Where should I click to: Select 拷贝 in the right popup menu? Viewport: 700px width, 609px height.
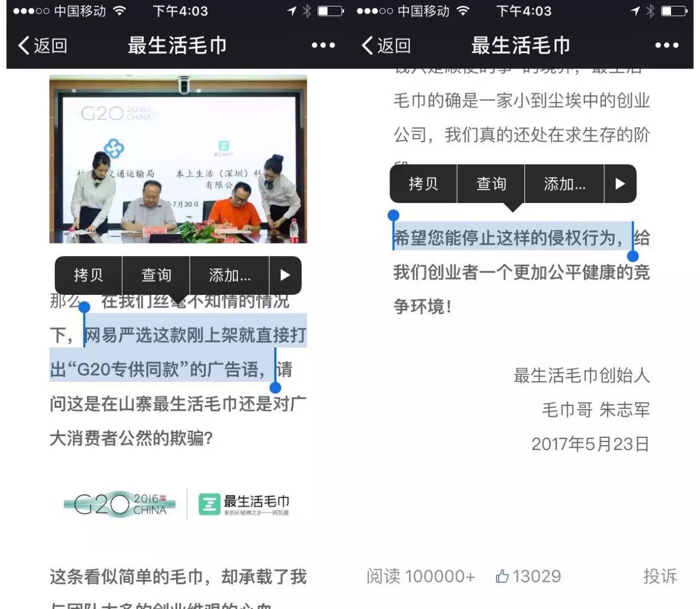coord(423,184)
